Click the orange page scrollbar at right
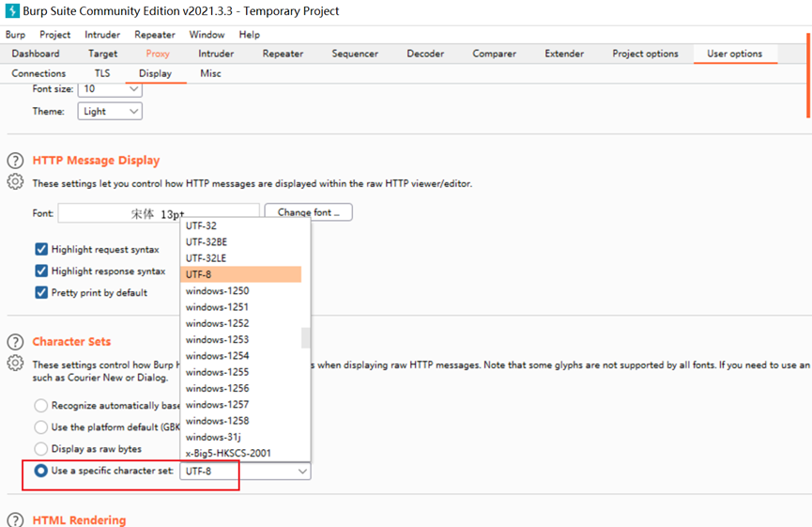812x527 pixels. (x=807, y=76)
